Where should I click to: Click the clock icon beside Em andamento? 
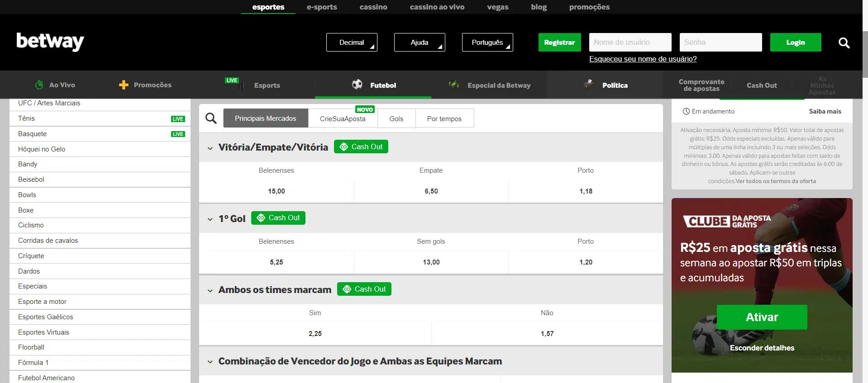tap(686, 111)
